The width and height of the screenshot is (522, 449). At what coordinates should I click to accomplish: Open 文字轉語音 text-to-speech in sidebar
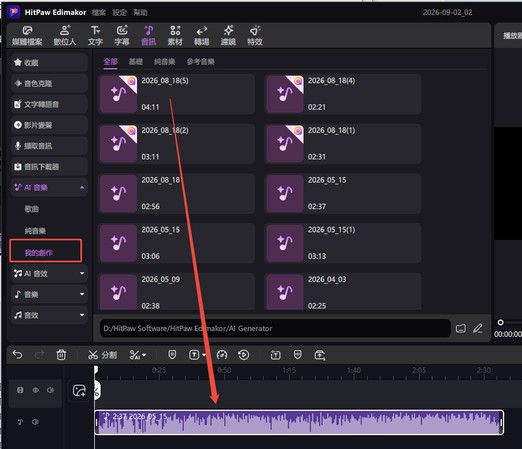49,104
